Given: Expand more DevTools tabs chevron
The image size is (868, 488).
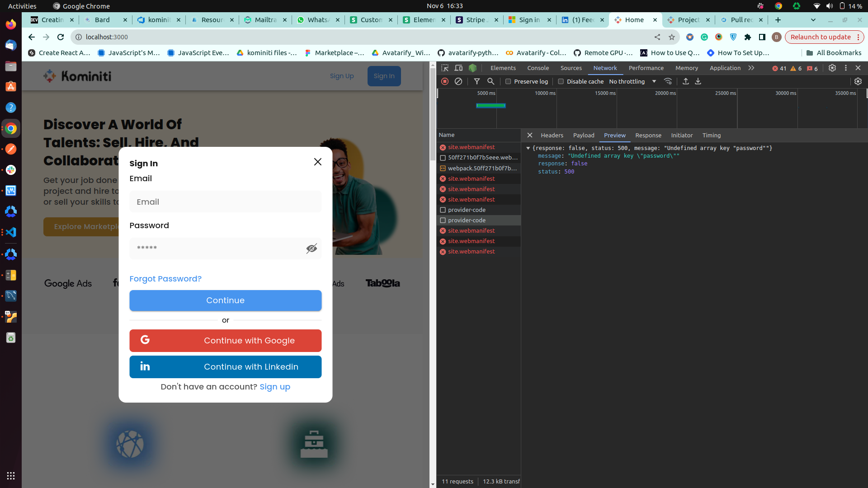Looking at the screenshot, I should pos(751,68).
